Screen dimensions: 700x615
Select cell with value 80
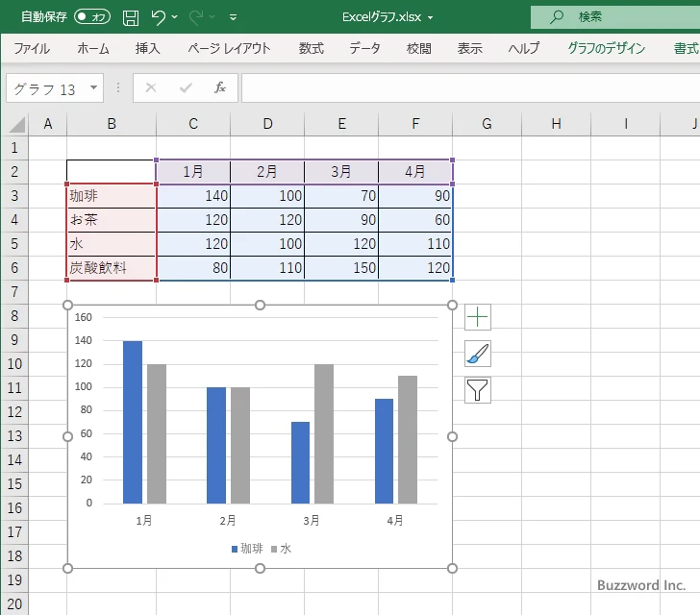(193, 268)
